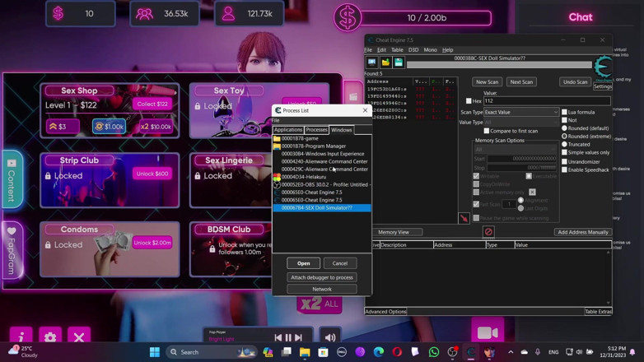The image size is (644, 362).
Task: Open Microsoft Edge from the taskbar
Action: pyautogui.click(x=378, y=352)
